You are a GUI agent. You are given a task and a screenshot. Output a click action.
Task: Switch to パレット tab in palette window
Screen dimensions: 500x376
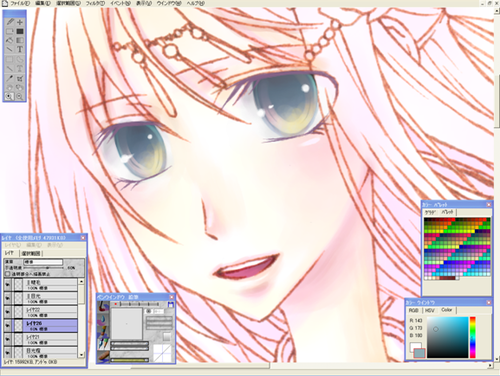tap(447, 212)
